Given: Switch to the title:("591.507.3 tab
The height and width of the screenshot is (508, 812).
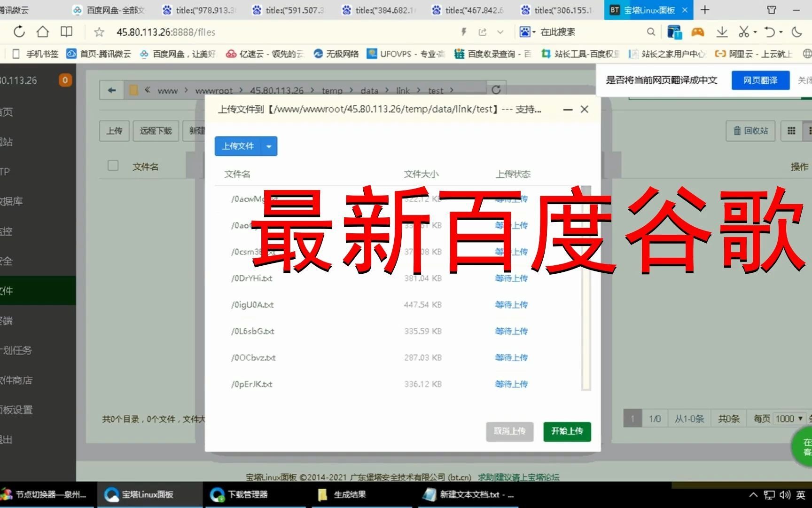Looking at the screenshot, I should [x=289, y=10].
